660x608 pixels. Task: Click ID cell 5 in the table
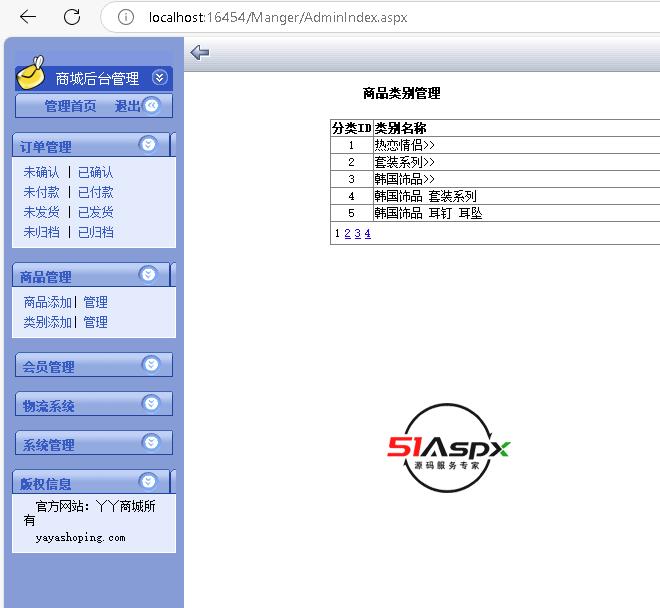(351, 213)
